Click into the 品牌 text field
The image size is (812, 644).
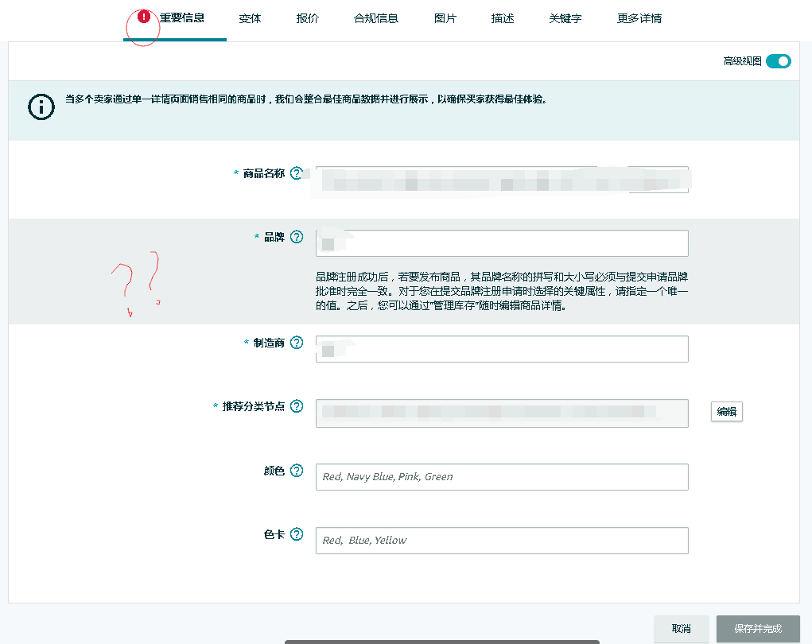(501, 243)
